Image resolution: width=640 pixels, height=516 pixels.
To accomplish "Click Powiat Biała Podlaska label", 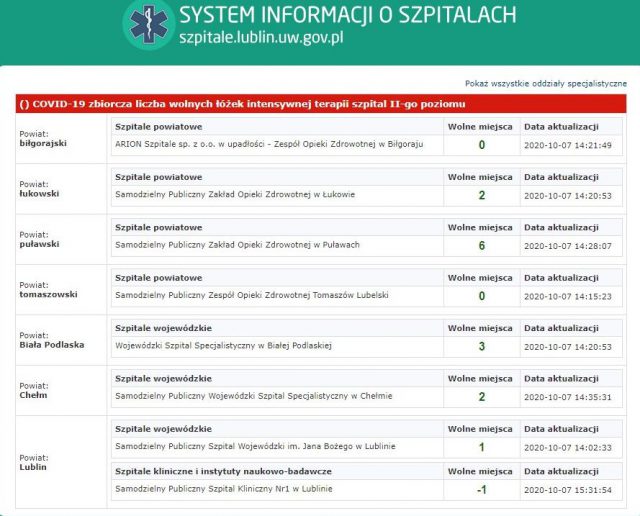I will 52,340.
